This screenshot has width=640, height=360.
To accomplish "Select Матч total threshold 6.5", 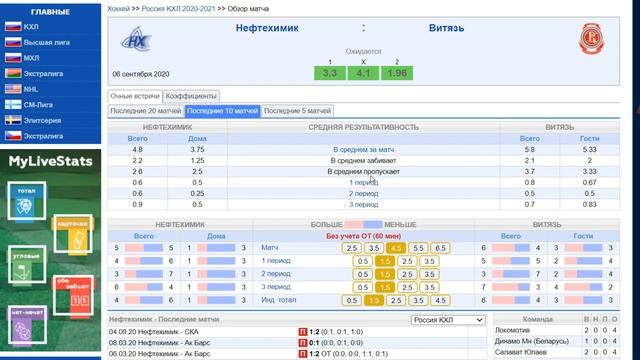I will 440,248.
